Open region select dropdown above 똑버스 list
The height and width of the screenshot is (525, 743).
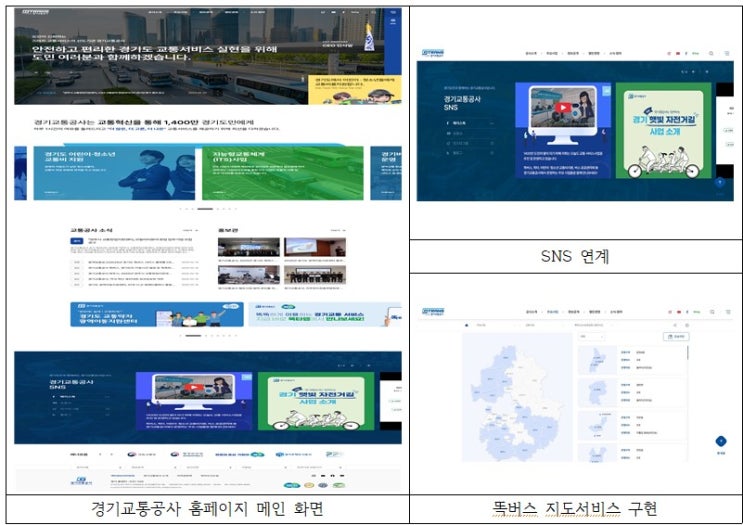tap(591, 336)
